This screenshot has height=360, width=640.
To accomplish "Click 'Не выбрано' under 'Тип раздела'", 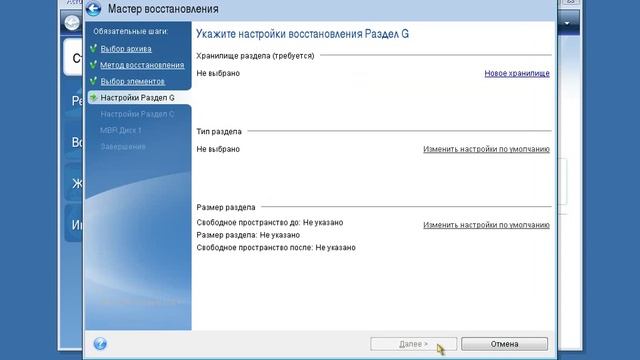I will 218,149.
